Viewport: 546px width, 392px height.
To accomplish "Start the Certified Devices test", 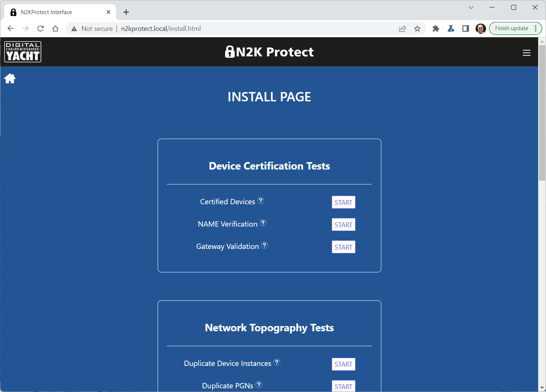I will [343, 202].
